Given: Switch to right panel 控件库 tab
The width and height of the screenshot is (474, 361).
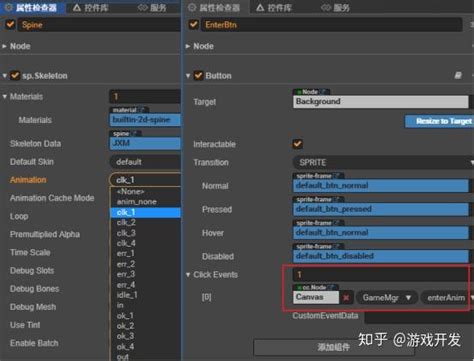Looking at the screenshot, I should pyautogui.click(x=274, y=7).
